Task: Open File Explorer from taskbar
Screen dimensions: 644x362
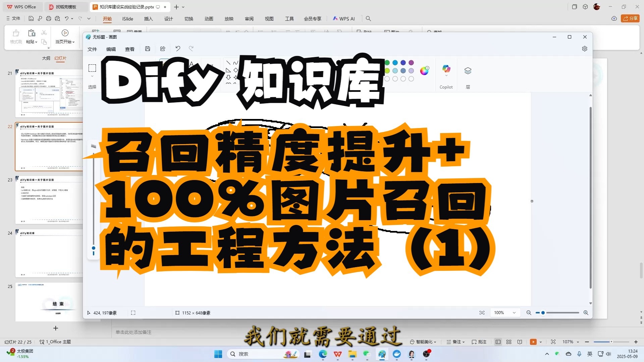Action: coord(352,354)
